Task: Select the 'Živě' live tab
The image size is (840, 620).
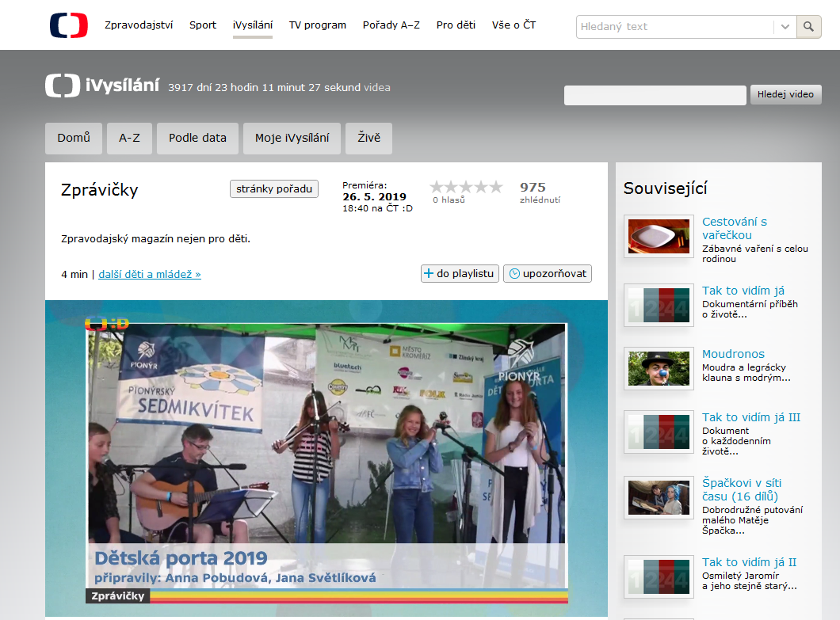Action: click(x=368, y=138)
